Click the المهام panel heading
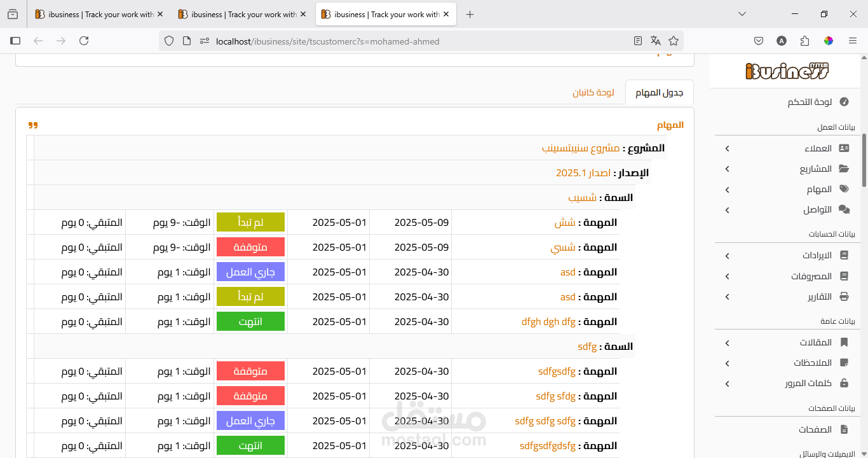 pos(670,125)
